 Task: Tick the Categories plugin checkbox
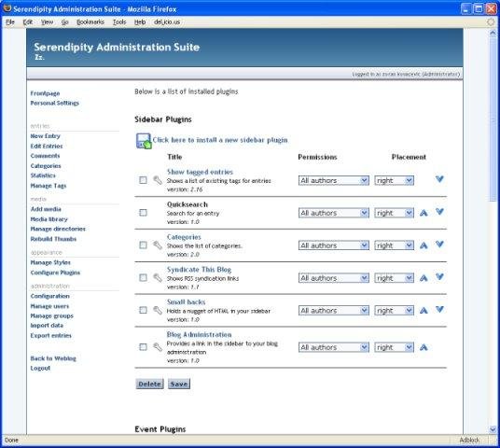[x=143, y=245]
